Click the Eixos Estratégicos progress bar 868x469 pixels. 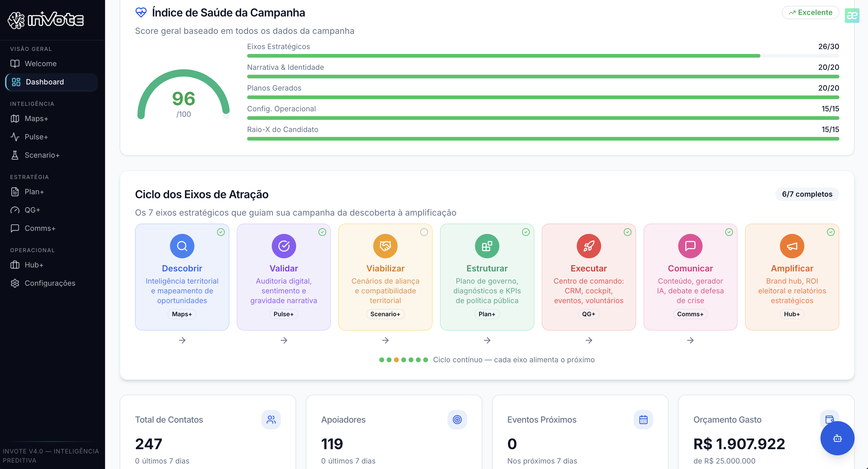pos(543,55)
